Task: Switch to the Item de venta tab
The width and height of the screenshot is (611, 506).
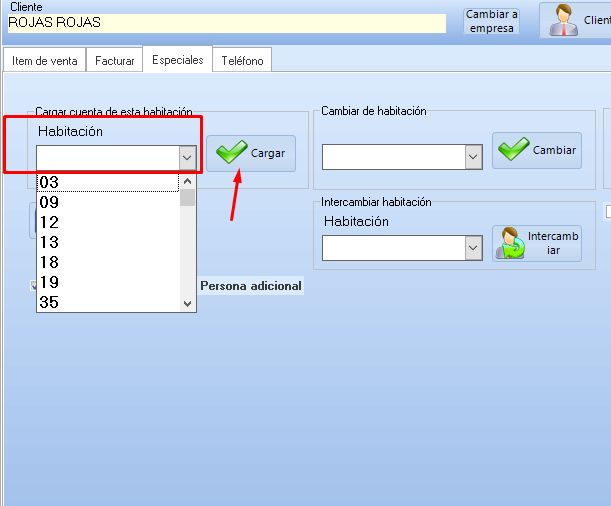Action: (x=44, y=61)
